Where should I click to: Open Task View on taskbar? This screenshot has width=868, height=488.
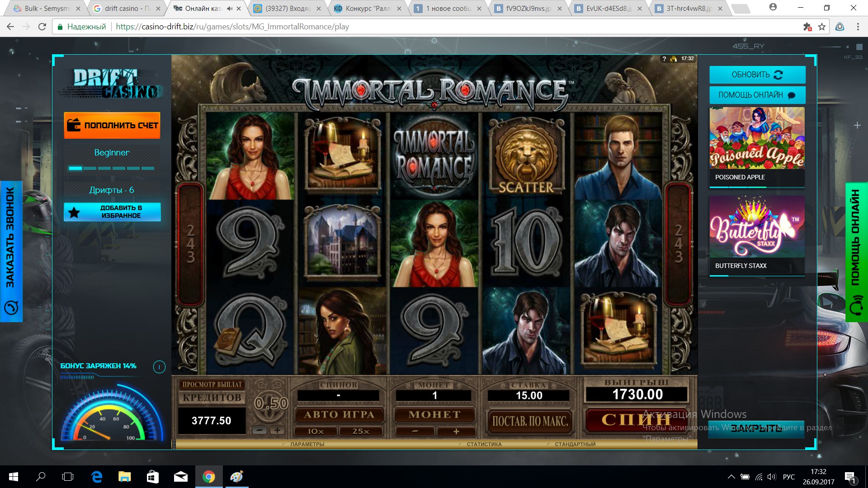68,477
